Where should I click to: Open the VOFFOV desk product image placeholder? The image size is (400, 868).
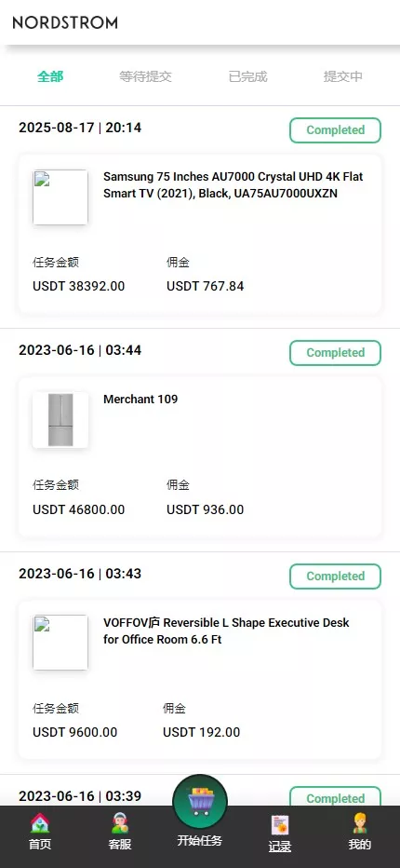pos(60,642)
